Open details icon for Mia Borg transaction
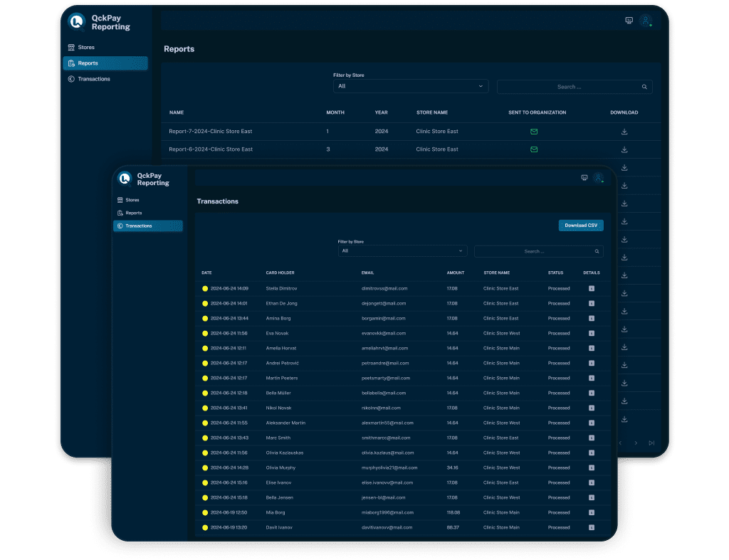729x560 pixels. click(x=591, y=512)
